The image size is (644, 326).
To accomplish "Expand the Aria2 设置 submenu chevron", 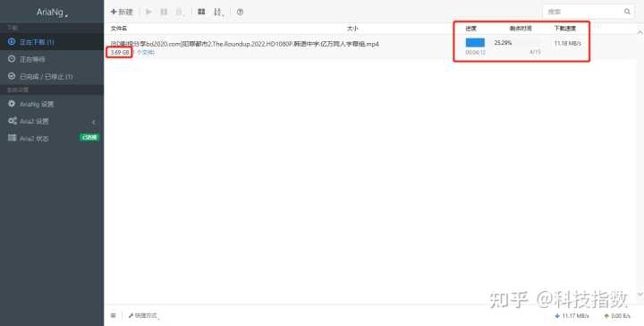I will click(93, 122).
